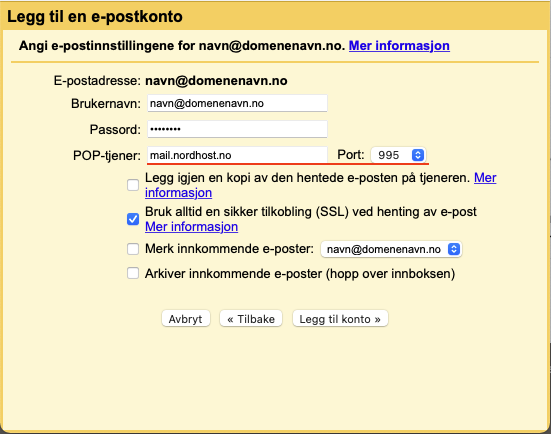Click the Brukernavn: field label
This screenshot has height=434, width=551.
click(x=106, y=104)
